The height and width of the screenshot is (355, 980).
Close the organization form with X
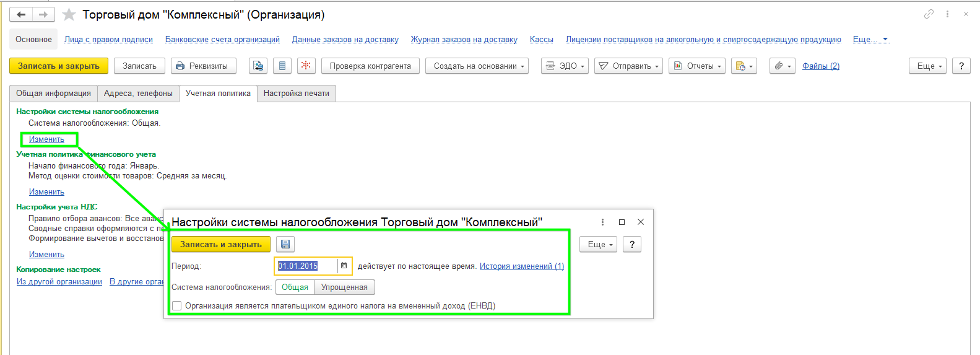pyautogui.click(x=966, y=14)
